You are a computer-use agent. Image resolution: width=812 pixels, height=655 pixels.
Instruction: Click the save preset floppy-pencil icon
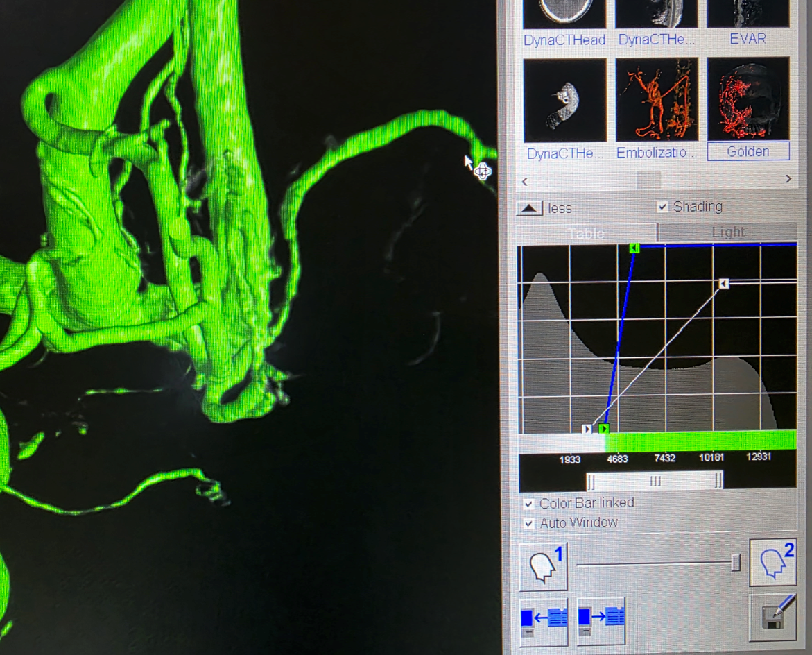click(x=773, y=618)
